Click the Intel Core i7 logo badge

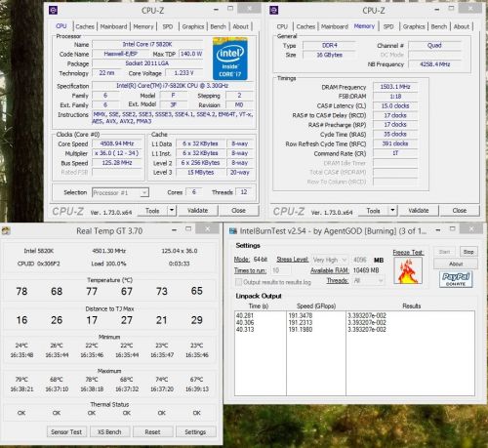230,59
